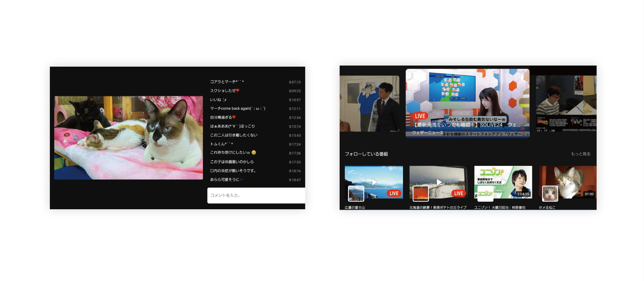Click the ウェザーニュース channel name

428,132
